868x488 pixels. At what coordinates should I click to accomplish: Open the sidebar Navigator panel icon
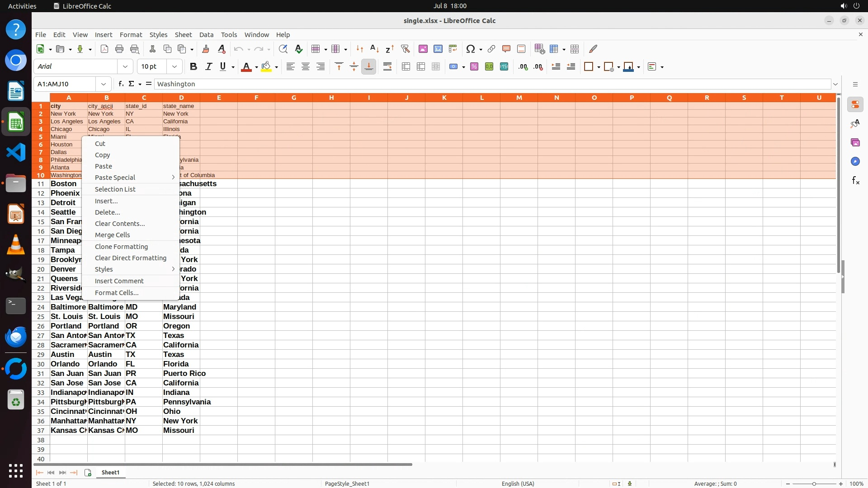[855, 162]
